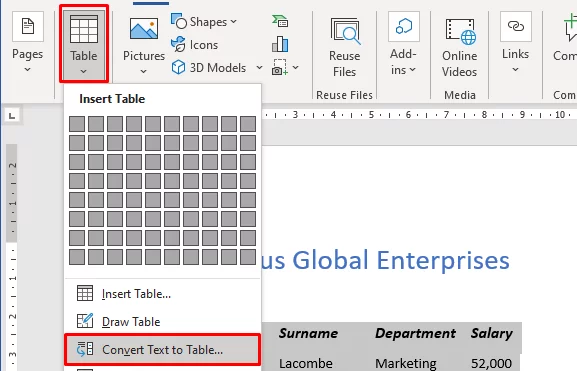Open the Links dropdown
Viewport: 577px width, 371px height.
coord(516,43)
